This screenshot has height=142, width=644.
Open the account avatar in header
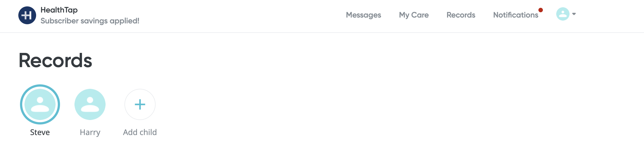563,14
